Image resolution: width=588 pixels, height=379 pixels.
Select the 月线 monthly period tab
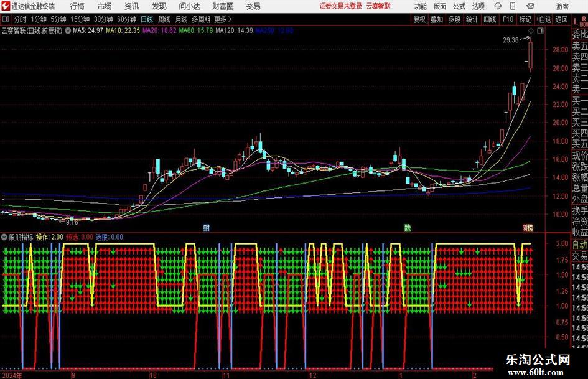[x=182, y=19]
